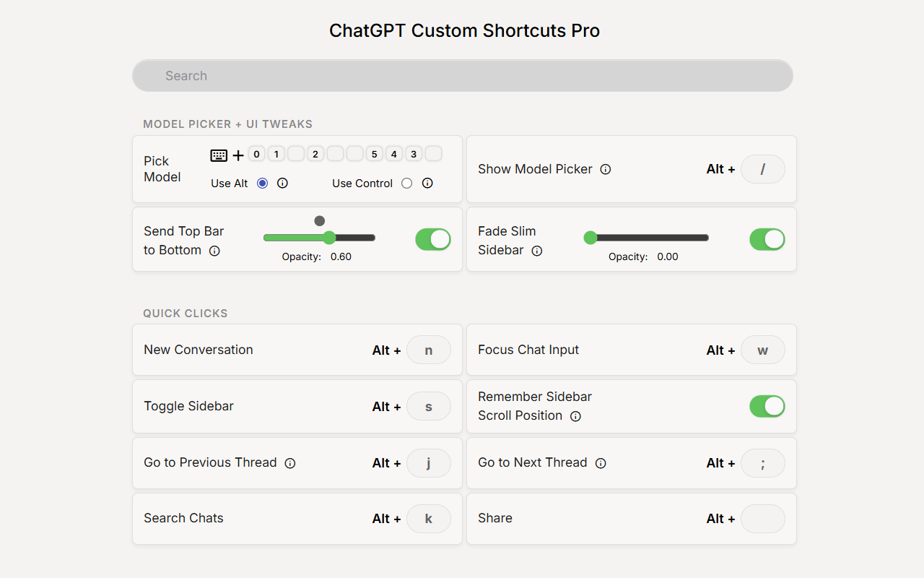Edit Focus Chat Input shortcut key 'w'

(x=763, y=350)
